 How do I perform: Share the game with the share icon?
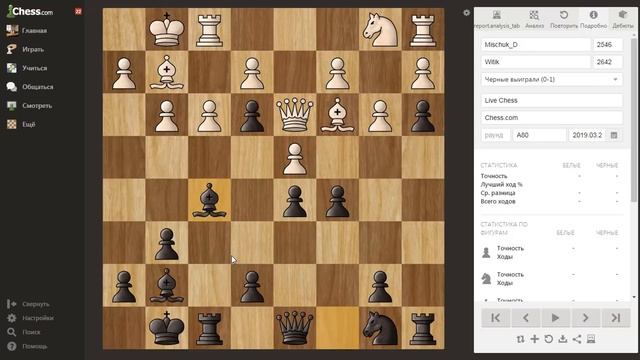pos(577,339)
